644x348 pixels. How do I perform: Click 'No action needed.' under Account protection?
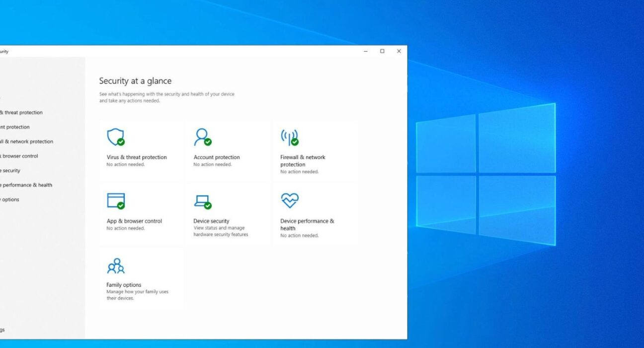tap(213, 165)
